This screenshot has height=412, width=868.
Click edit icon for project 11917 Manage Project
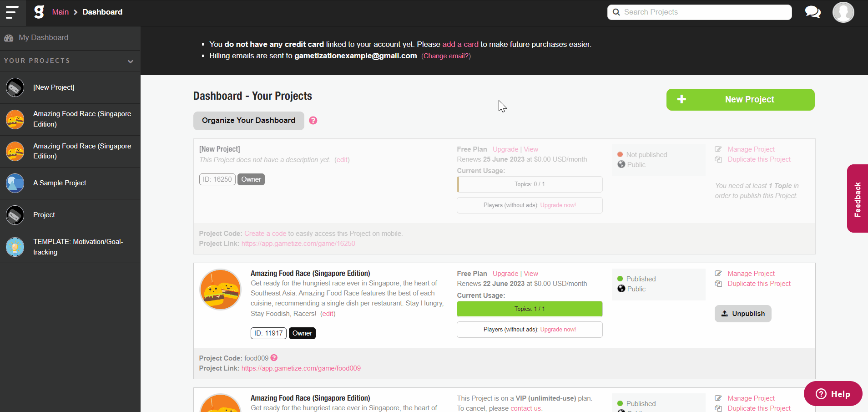coord(718,274)
